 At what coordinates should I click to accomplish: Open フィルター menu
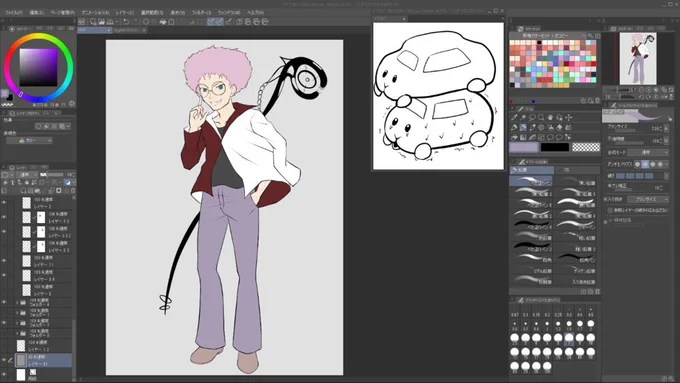[x=201, y=13]
